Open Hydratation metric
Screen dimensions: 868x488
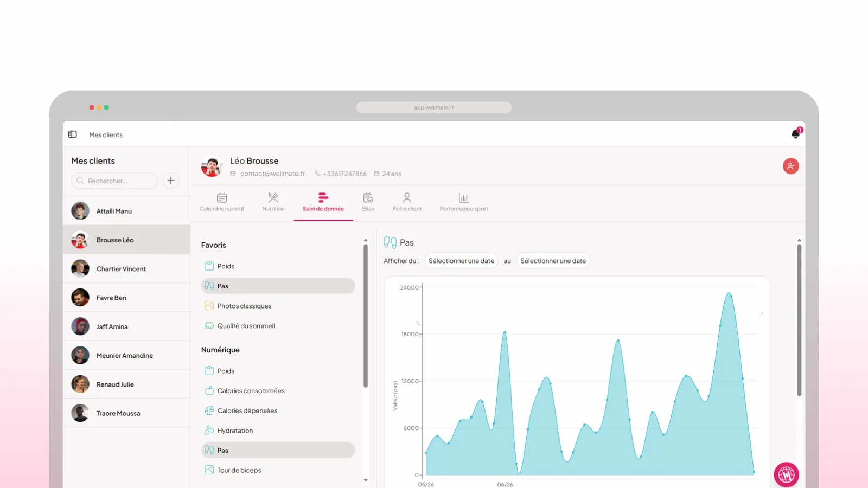click(x=278, y=431)
